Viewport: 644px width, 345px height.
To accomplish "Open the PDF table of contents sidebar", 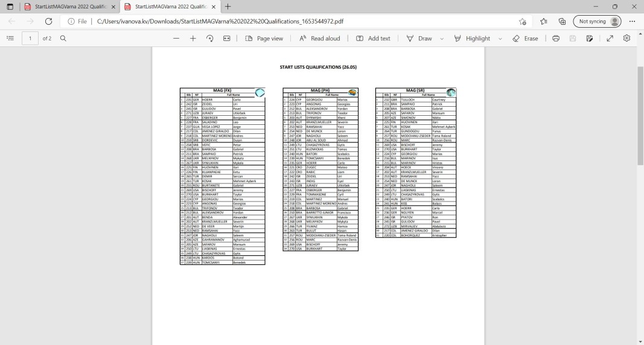I will (x=10, y=39).
